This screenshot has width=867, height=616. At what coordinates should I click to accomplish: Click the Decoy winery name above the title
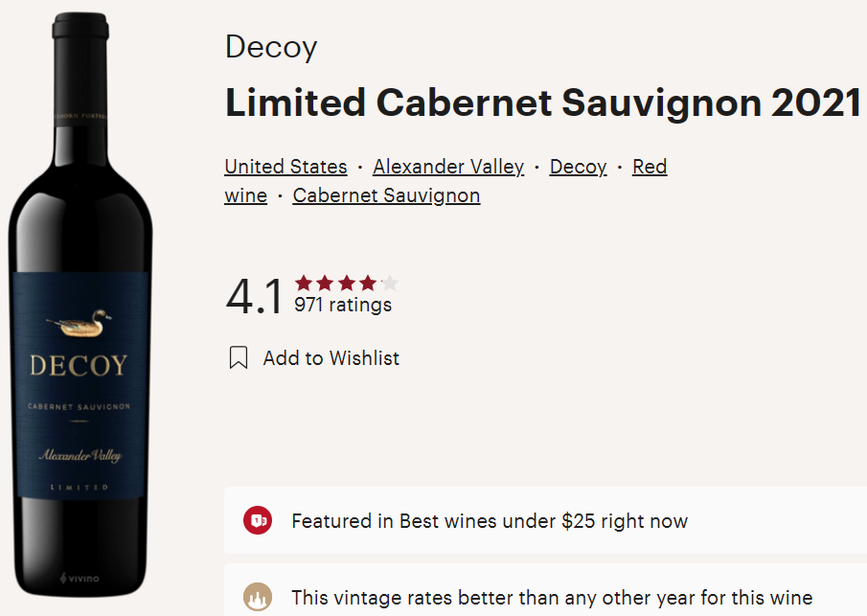tap(271, 48)
